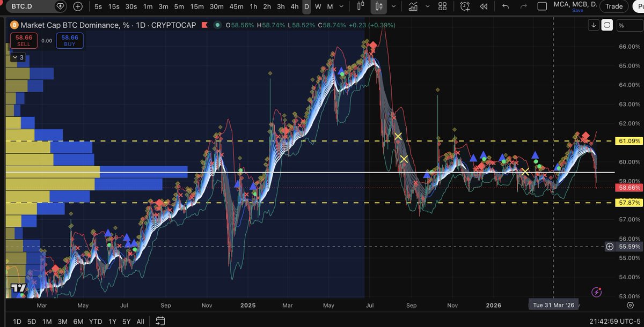Undo the last chart action

(x=506, y=6)
